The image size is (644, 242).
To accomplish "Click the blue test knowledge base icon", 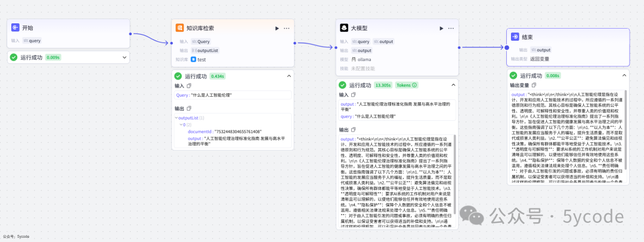I will pos(193,60).
